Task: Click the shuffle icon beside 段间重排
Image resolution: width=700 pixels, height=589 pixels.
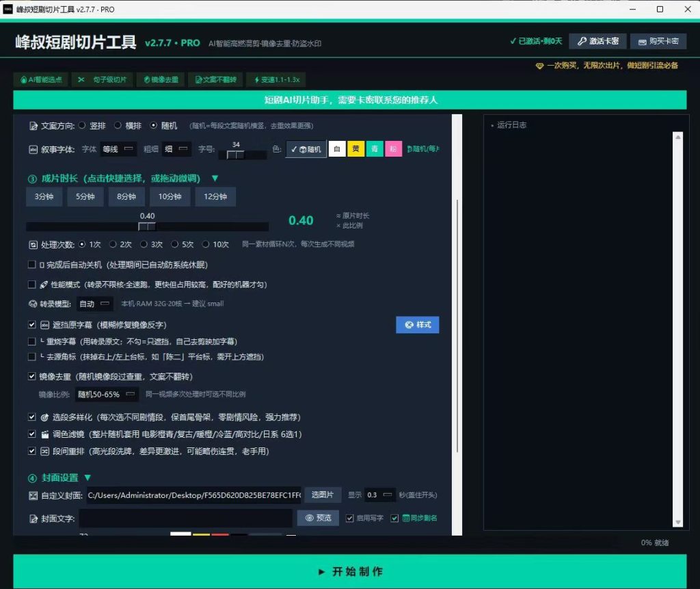Action: [44, 451]
